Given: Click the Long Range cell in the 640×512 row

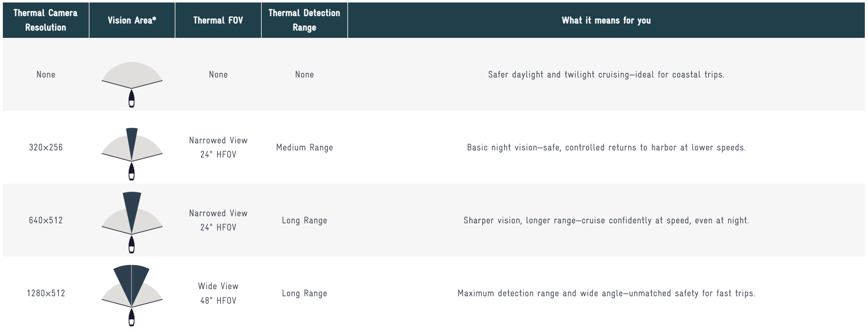Looking at the screenshot, I should click(x=304, y=220).
